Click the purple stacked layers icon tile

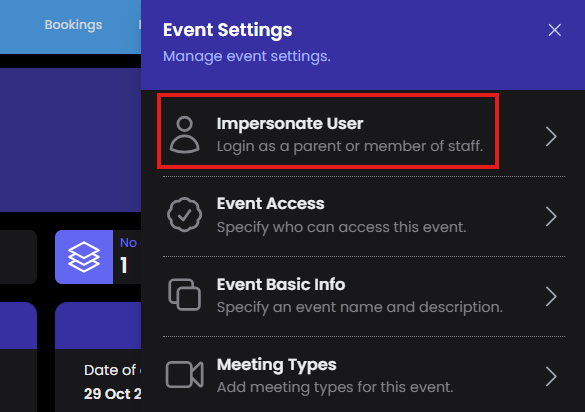[x=84, y=257]
